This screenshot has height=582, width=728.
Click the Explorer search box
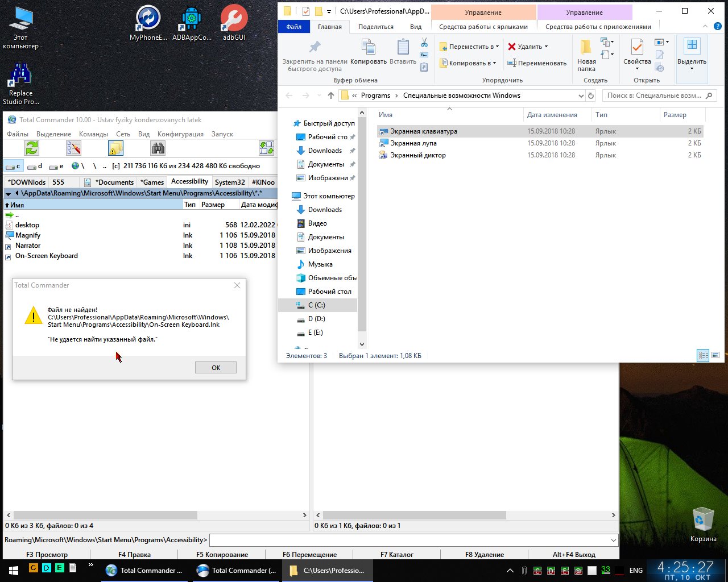654,95
